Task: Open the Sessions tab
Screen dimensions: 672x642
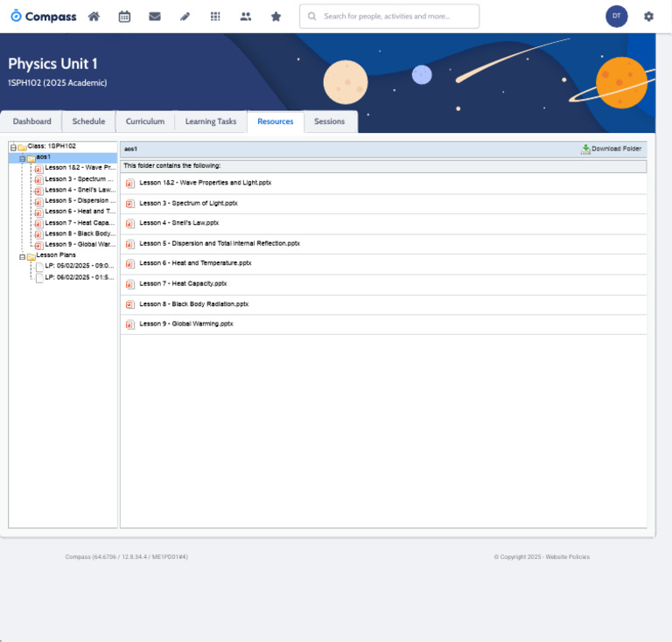Action: click(x=329, y=122)
